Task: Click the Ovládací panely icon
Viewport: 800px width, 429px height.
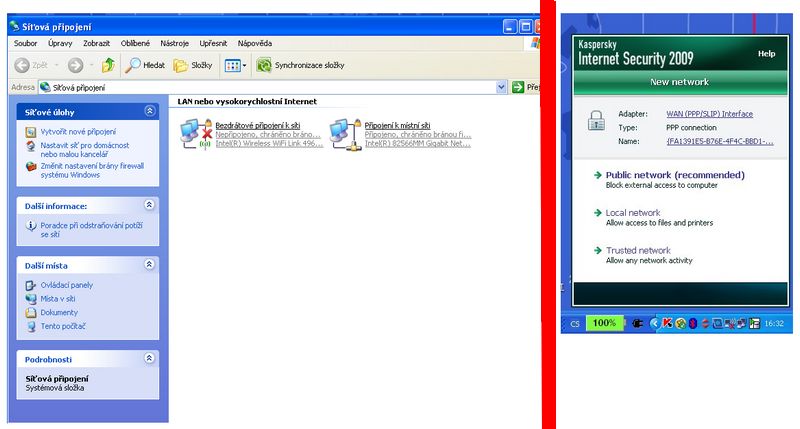Action: 31,286
